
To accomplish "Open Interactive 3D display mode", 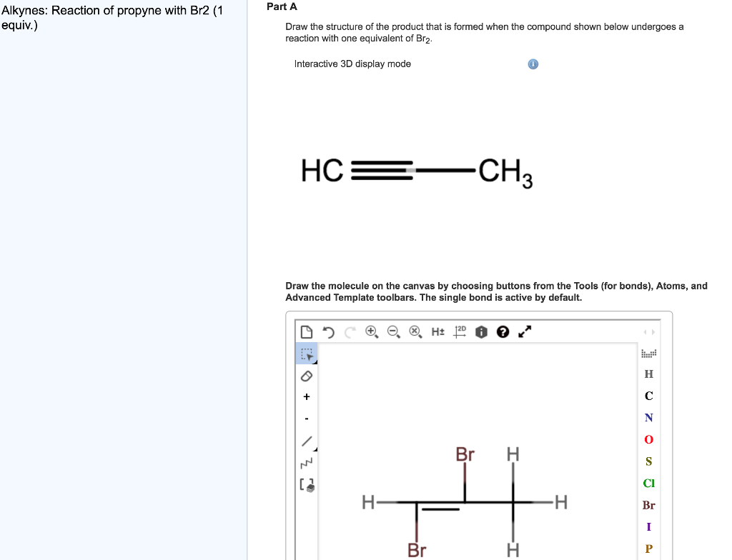I will point(352,64).
